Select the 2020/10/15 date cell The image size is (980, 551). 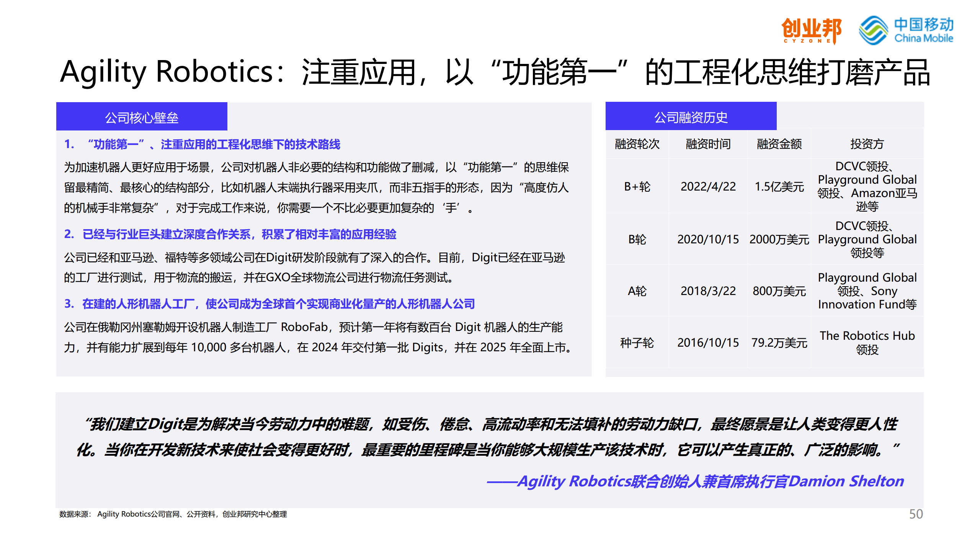pos(708,239)
